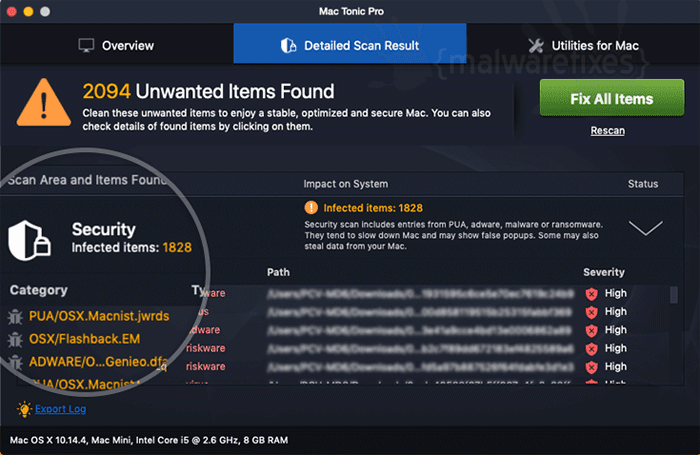Screen dimensions: 700x455
Task: Click the monitor icon on Overview tab
Action: pos(86,45)
